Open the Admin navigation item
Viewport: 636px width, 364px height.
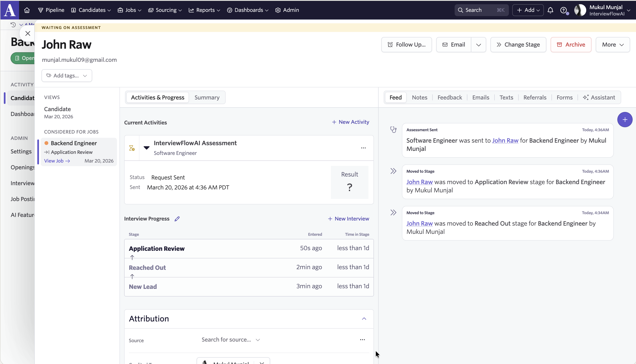click(x=287, y=10)
